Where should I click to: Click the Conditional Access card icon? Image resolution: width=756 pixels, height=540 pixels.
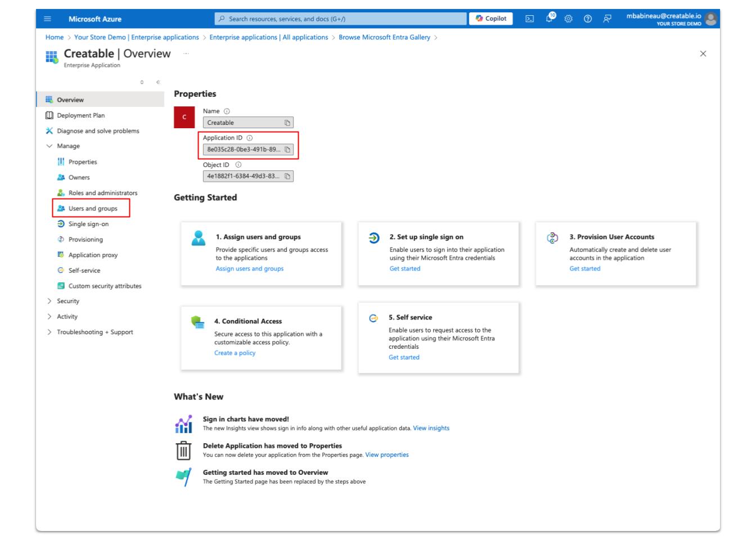pos(198,322)
